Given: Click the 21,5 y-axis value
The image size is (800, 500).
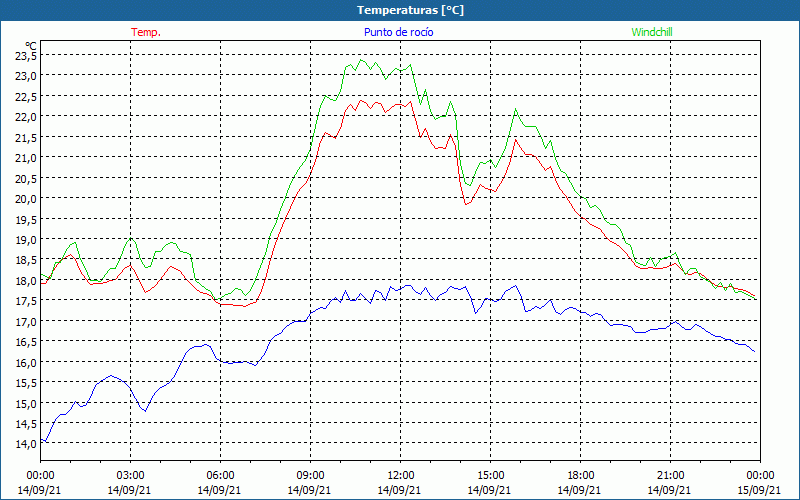Looking at the screenshot, I should (26, 137).
